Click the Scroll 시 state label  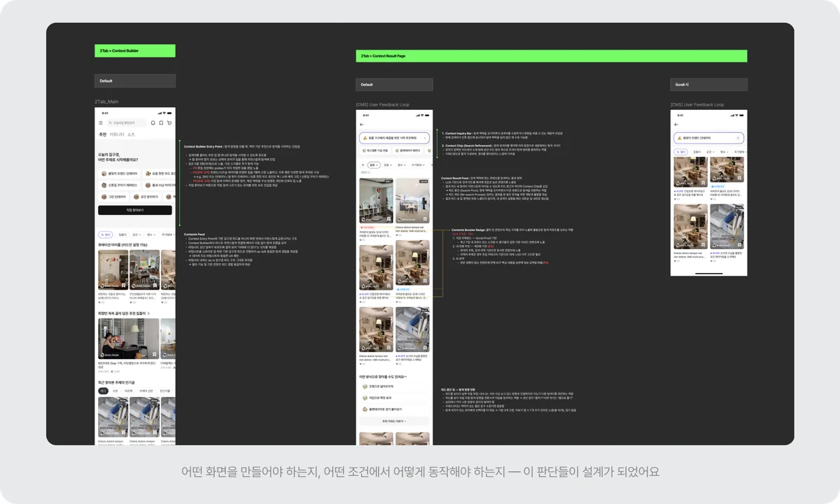coord(708,85)
